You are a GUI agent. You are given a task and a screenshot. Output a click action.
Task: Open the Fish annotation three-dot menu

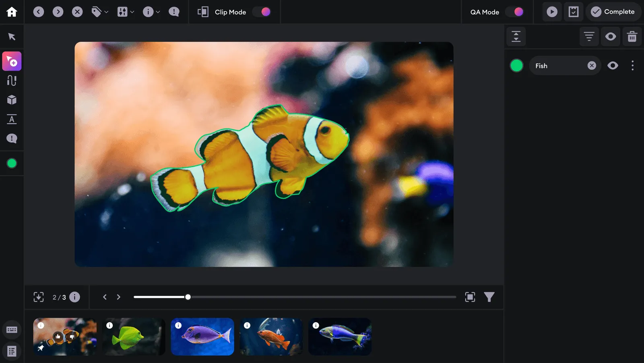632,66
